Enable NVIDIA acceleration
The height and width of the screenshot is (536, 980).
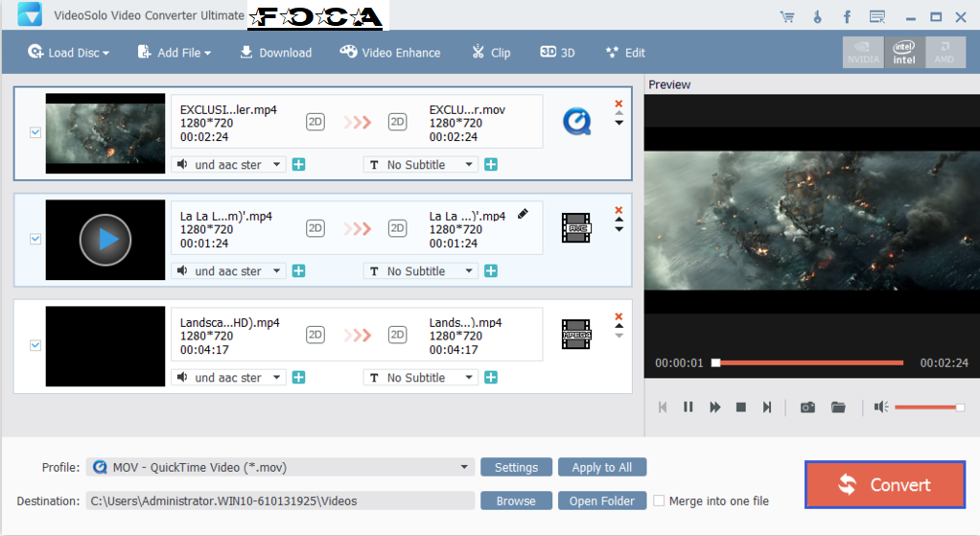[863, 53]
